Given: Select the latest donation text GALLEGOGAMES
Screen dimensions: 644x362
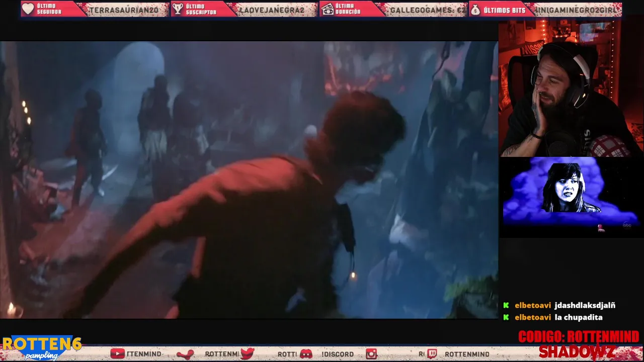Looking at the screenshot, I should click(428, 10).
